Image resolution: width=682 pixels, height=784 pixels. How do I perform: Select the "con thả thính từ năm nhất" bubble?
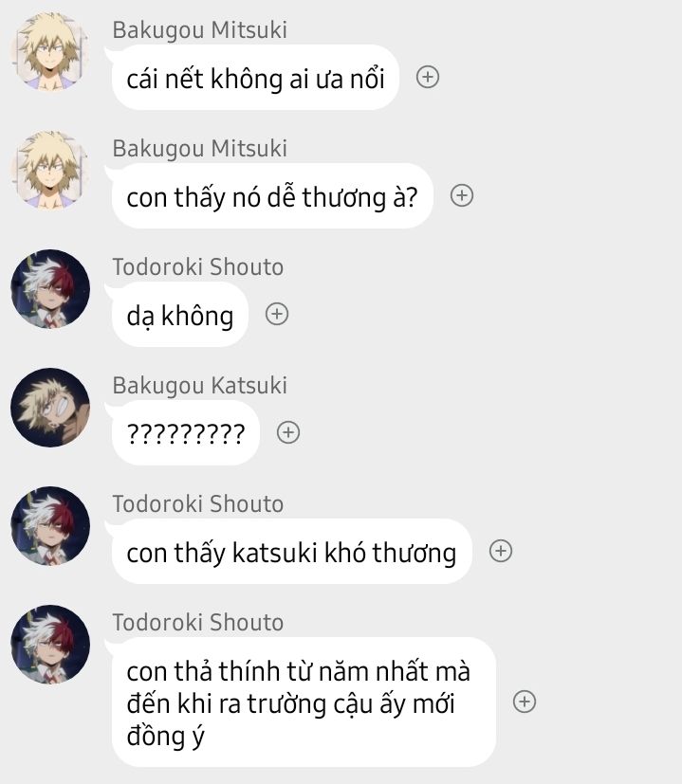tap(304, 702)
